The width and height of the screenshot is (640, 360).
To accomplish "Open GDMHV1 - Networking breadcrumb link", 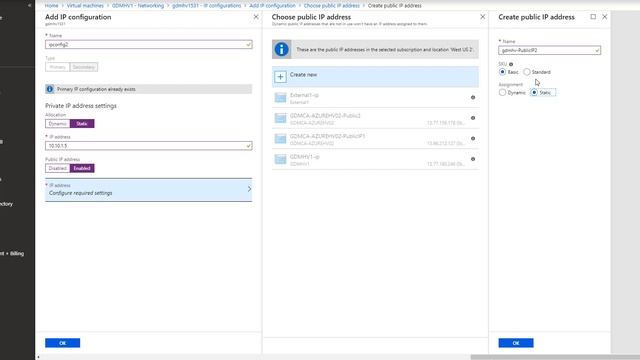I will click(x=138, y=6).
